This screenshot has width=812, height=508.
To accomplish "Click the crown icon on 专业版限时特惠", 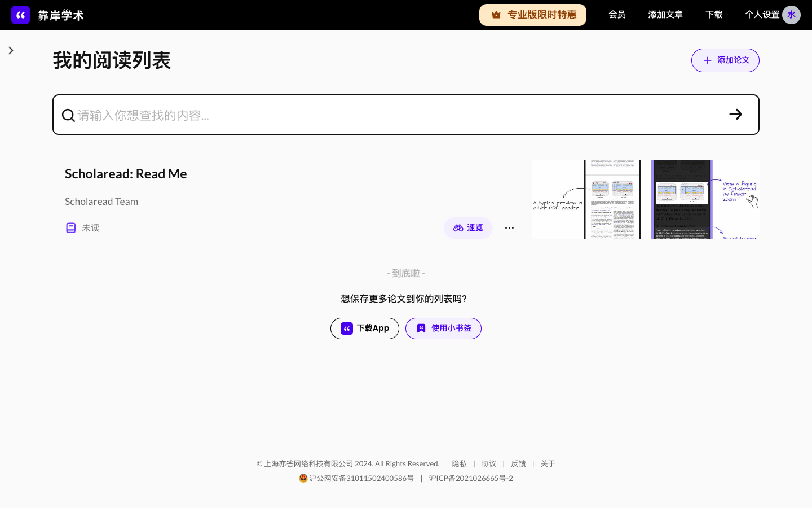I will tap(496, 15).
